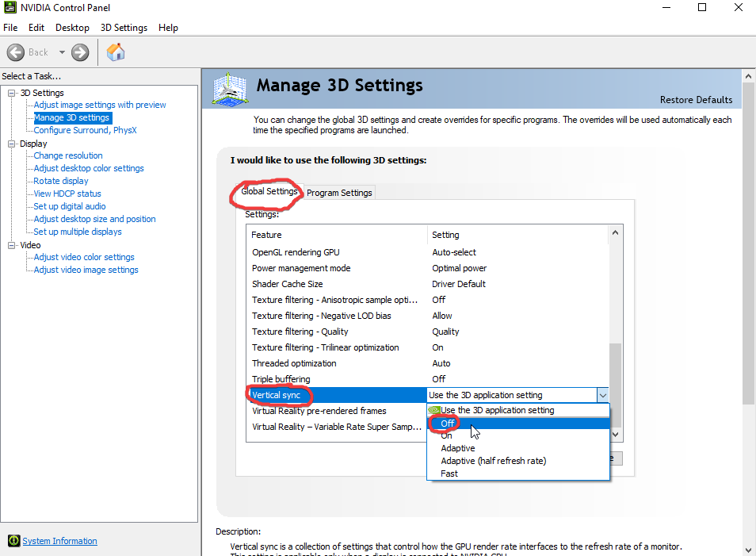Select Manage 3D settings task
This screenshot has height=556, width=756.
click(72, 117)
